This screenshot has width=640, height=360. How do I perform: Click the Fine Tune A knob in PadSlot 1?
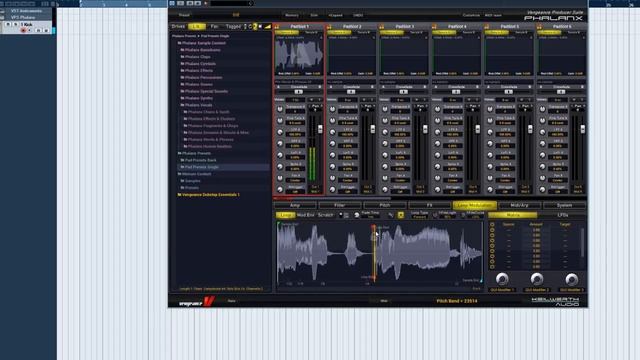280,120
